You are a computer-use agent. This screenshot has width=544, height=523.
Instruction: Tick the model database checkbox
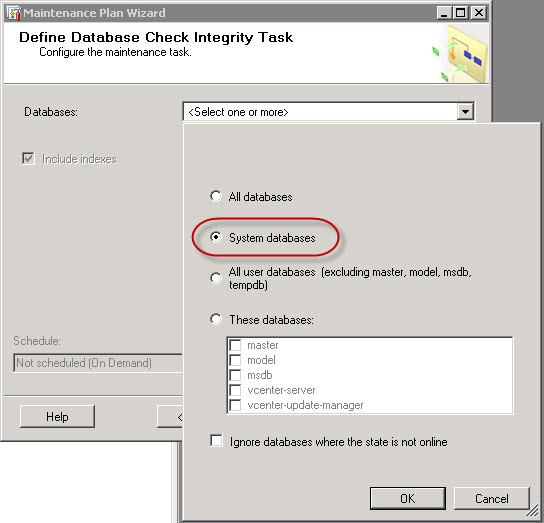(235, 360)
